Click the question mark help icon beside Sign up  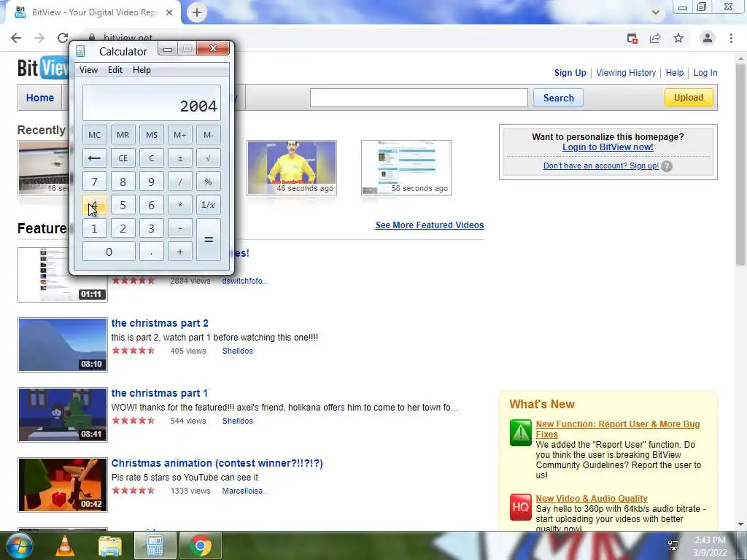tap(667, 166)
